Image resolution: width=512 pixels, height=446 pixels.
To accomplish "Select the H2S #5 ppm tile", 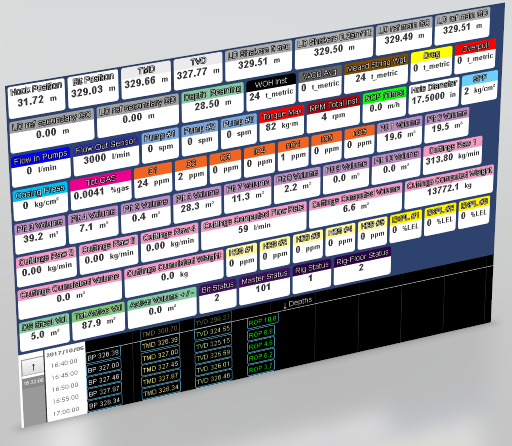I will (372, 232).
